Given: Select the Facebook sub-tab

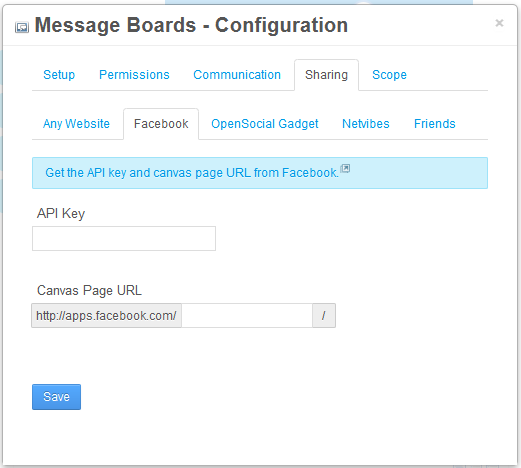Looking at the screenshot, I should (x=161, y=124).
